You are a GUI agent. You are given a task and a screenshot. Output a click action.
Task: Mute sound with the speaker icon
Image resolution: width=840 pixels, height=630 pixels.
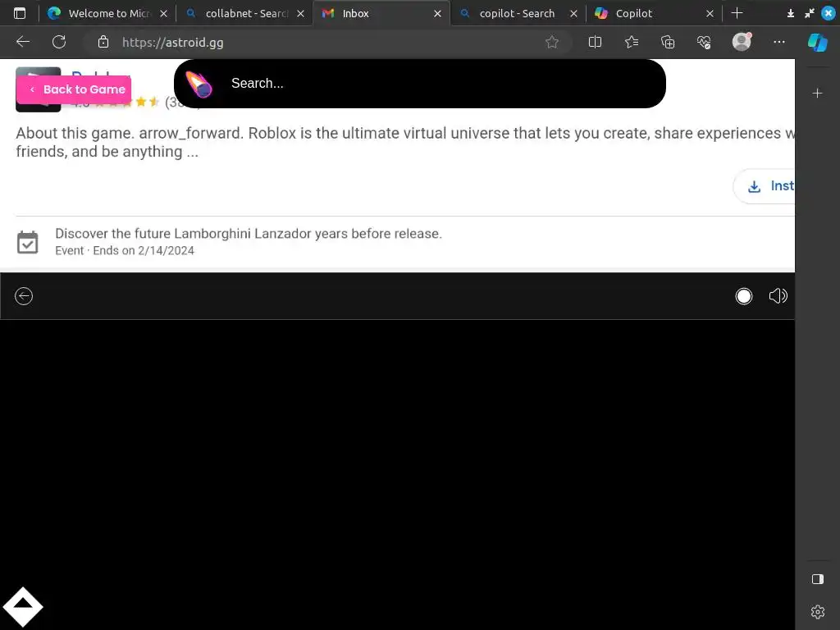pyautogui.click(x=778, y=296)
